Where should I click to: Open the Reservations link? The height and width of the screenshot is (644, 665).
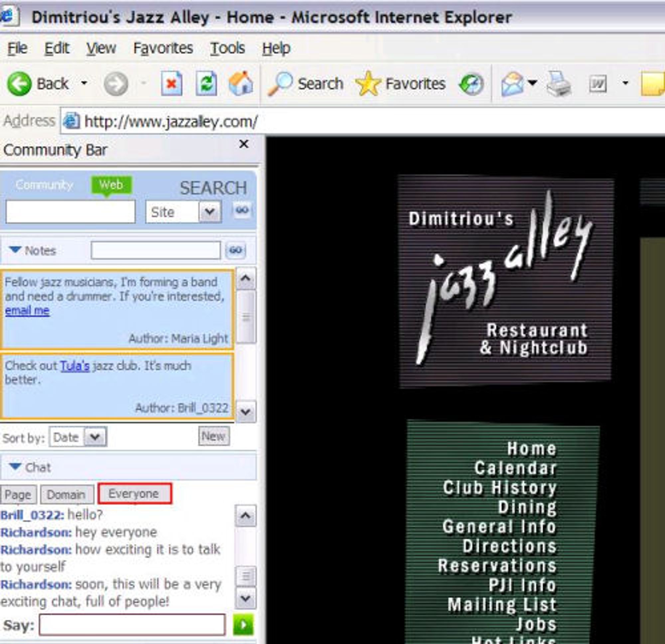497,566
